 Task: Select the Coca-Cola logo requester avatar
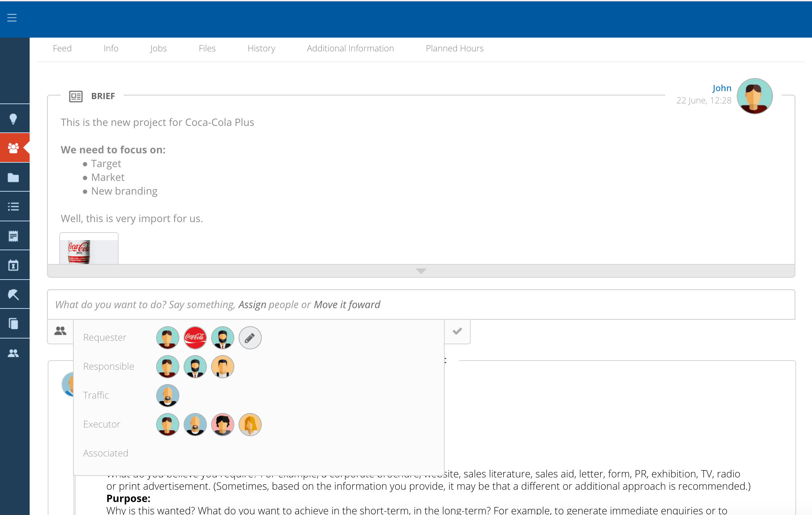195,338
